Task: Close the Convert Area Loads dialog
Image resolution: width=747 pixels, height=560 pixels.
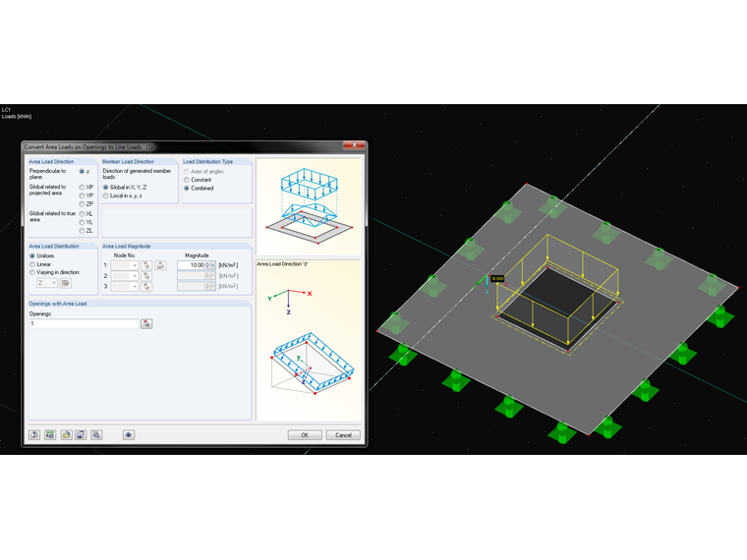Action: 354,145
